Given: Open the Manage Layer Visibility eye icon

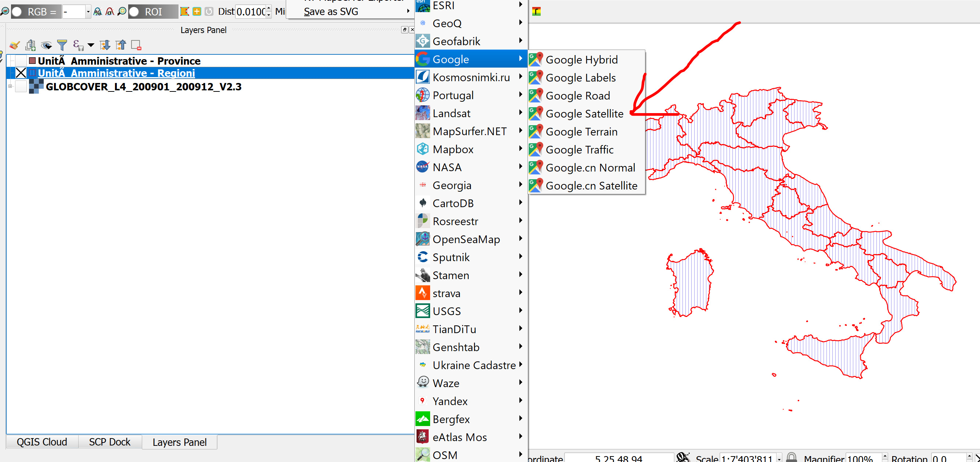Looking at the screenshot, I should tap(46, 45).
